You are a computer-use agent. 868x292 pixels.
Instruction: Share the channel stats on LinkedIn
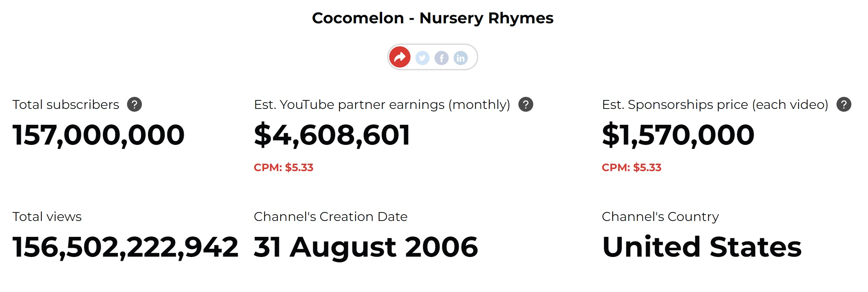tap(461, 58)
